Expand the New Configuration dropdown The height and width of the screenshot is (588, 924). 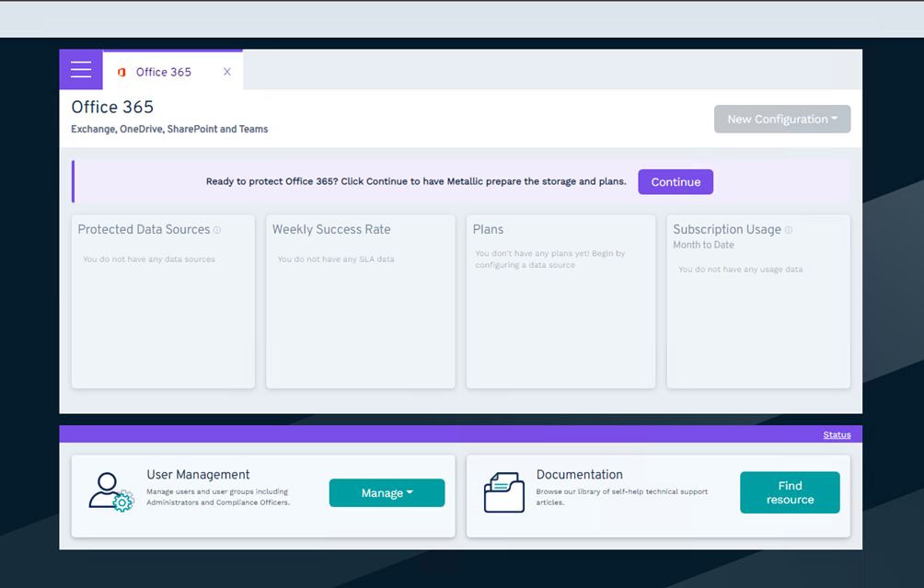[x=781, y=119]
